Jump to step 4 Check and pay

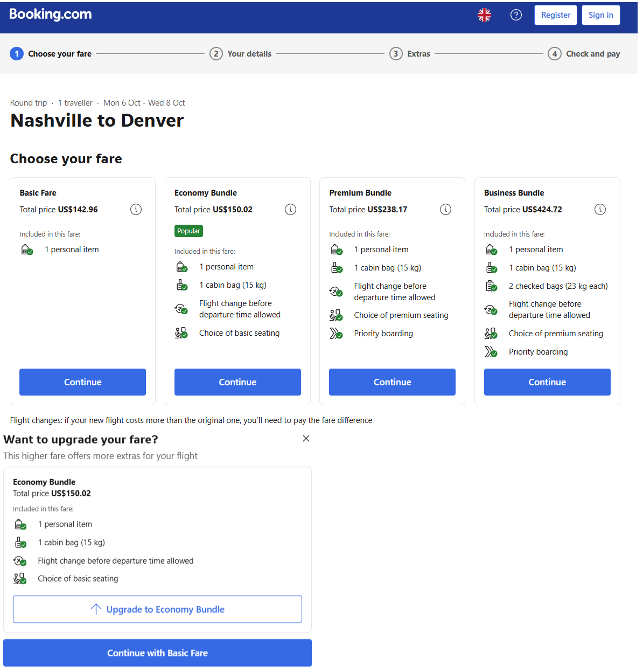coord(584,54)
